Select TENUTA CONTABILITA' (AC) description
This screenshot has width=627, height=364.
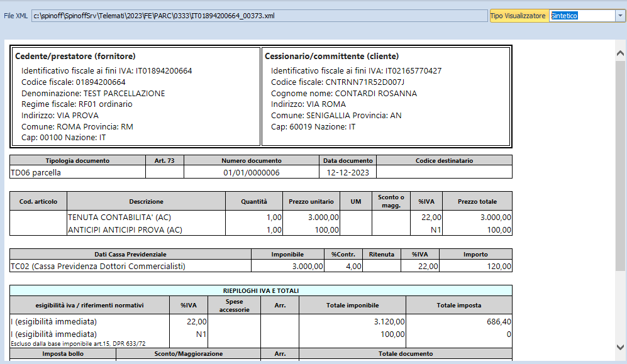(119, 218)
